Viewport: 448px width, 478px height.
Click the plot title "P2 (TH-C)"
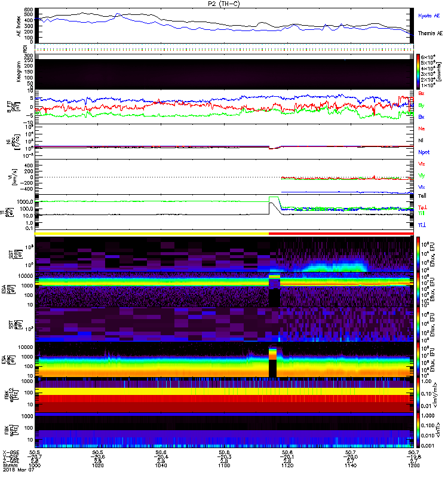pyautogui.click(x=223, y=4)
